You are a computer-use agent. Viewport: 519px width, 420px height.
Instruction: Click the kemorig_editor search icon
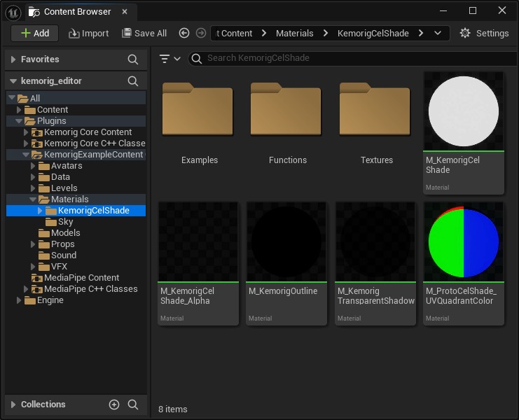tap(133, 81)
